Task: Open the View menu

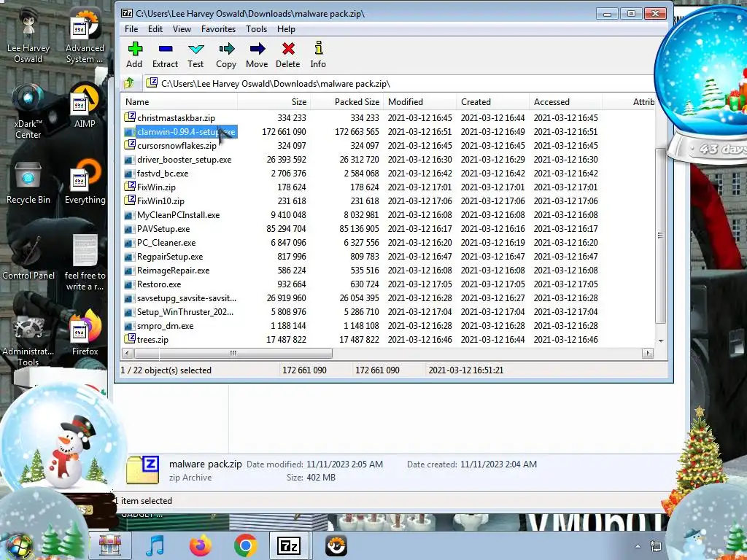Action: [x=182, y=29]
